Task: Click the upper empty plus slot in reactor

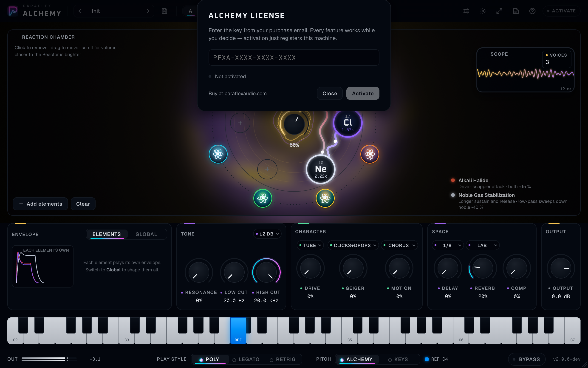Action: (240, 123)
